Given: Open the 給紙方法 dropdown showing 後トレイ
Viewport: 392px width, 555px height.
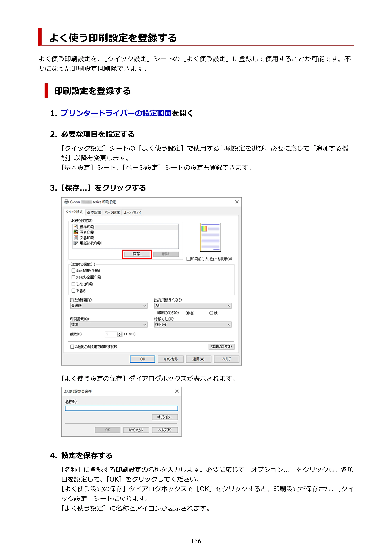Looking at the screenshot, I should [193, 324].
